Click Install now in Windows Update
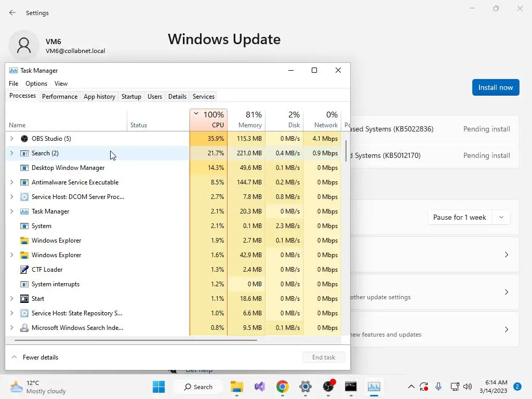This screenshot has width=532, height=399. pyautogui.click(x=496, y=87)
